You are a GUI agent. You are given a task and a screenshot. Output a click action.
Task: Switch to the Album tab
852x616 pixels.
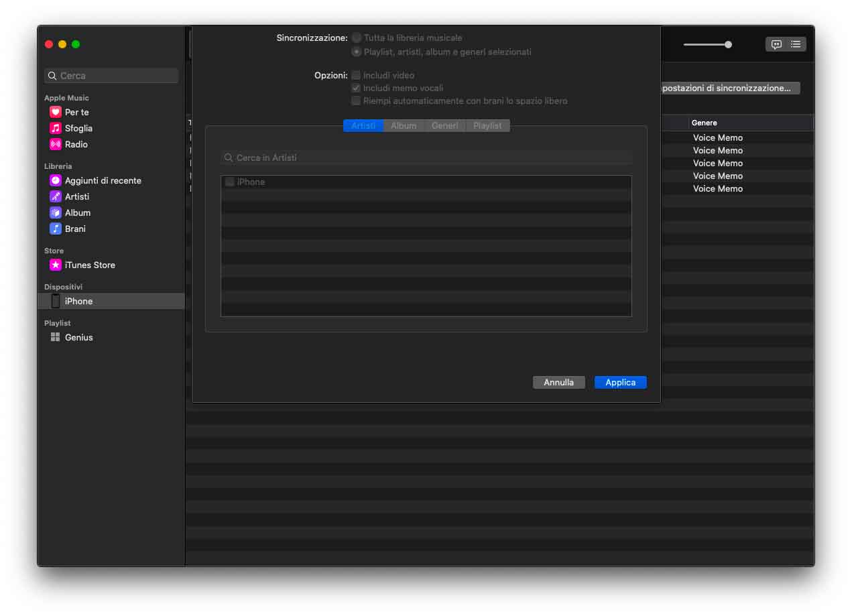point(404,125)
